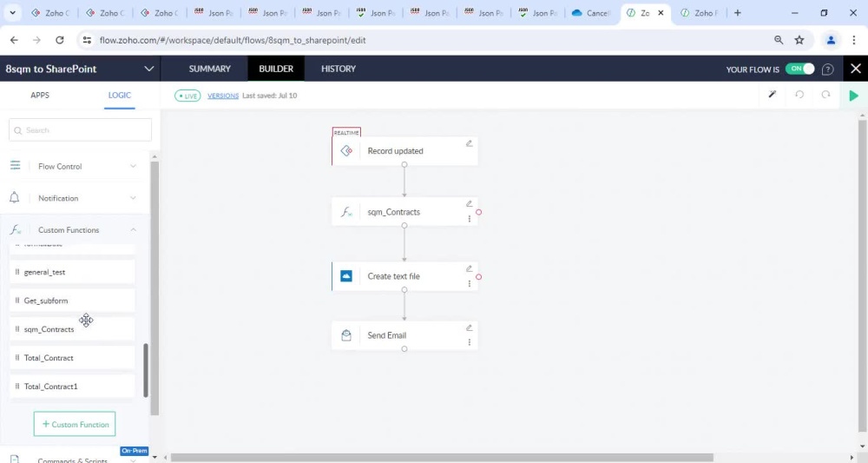Open the VERSIONS link
Image resolution: width=868 pixels, height=463 pixels.
point(223,96)
